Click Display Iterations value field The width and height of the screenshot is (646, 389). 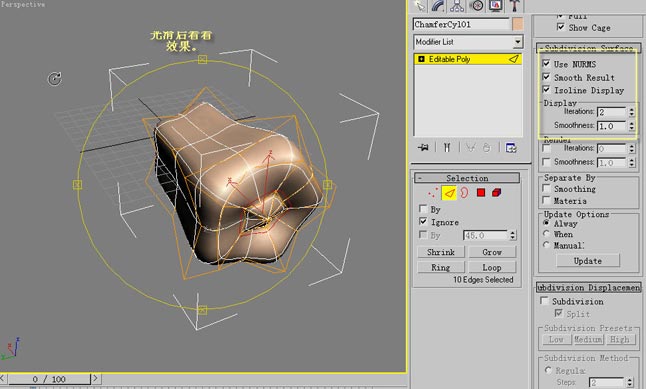pos(612,112)
